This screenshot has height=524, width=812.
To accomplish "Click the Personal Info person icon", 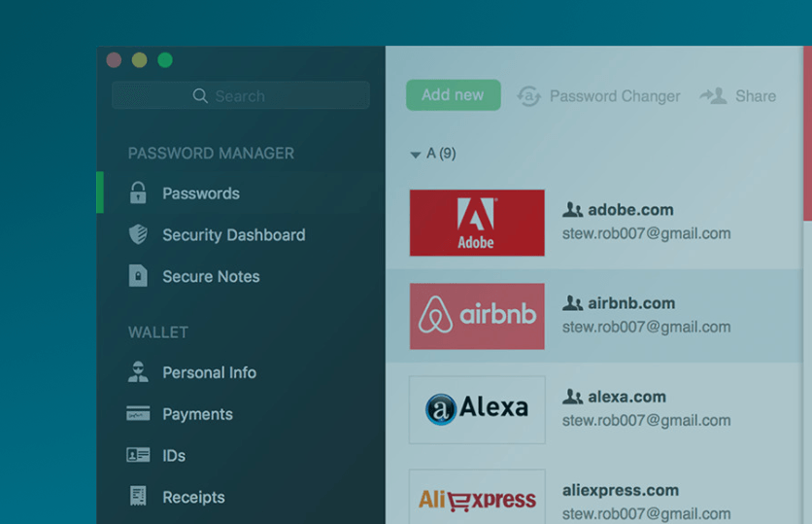I will pyautogui.click(x=138, y=372).
